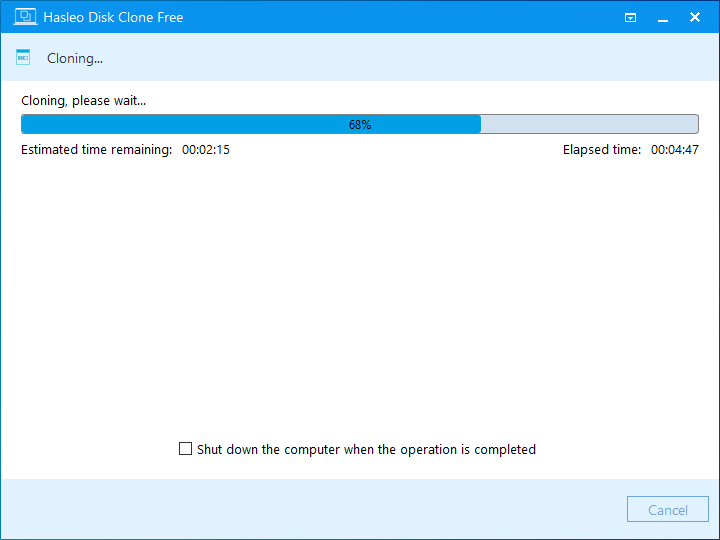Click the 68% label on progress bar
This screenshot has width=720, height=540.
tap(360, 125)
